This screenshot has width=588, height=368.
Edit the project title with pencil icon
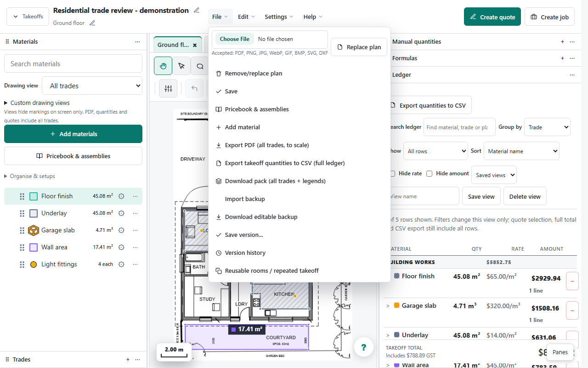197,10
